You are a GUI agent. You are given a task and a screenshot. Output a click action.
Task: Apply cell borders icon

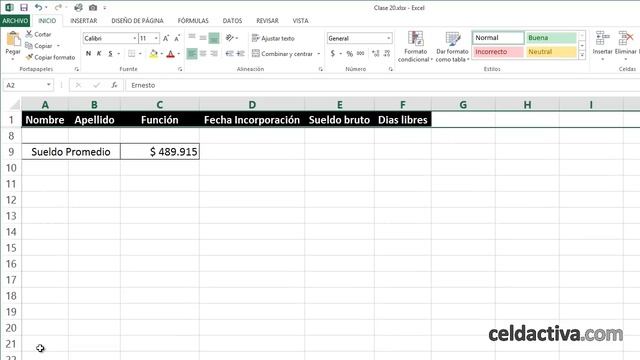[x=131, y=53]
